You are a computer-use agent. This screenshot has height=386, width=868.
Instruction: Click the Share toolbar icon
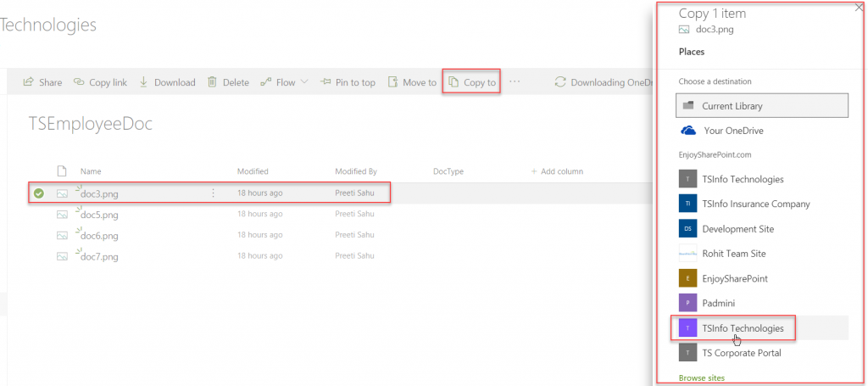(x=28, y=82)
